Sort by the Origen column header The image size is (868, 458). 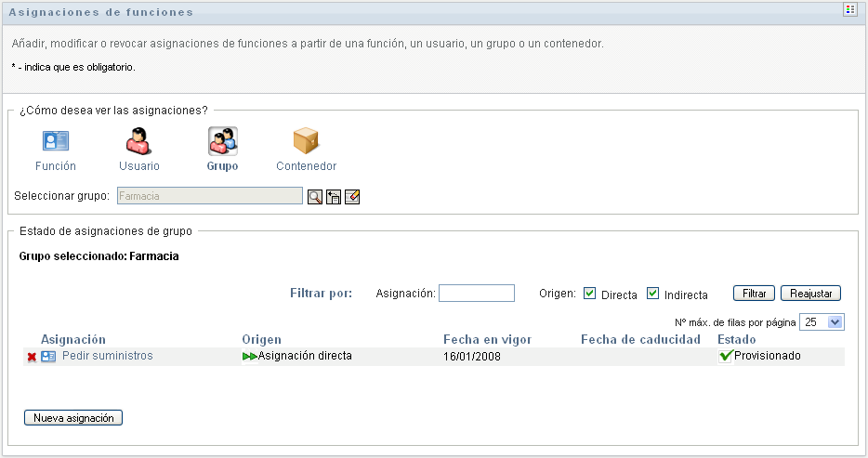click(x=261, y=339)
